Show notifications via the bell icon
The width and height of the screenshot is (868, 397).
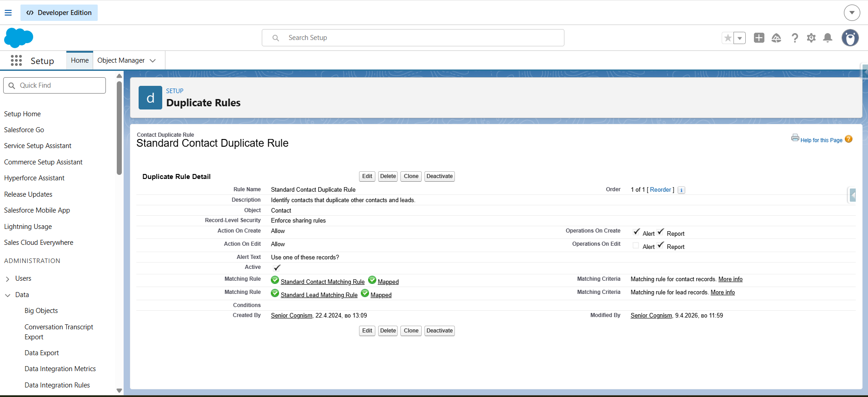[x=828, y=38]
